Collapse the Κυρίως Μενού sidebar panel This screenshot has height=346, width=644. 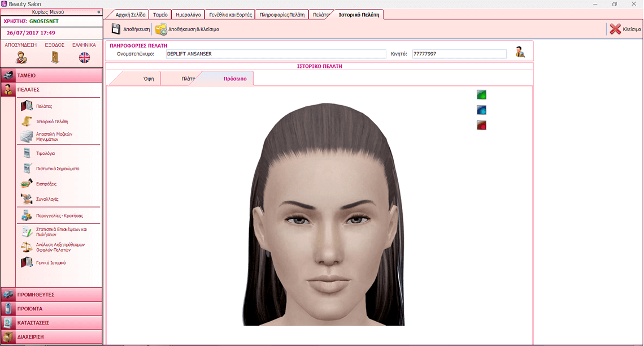99,12
